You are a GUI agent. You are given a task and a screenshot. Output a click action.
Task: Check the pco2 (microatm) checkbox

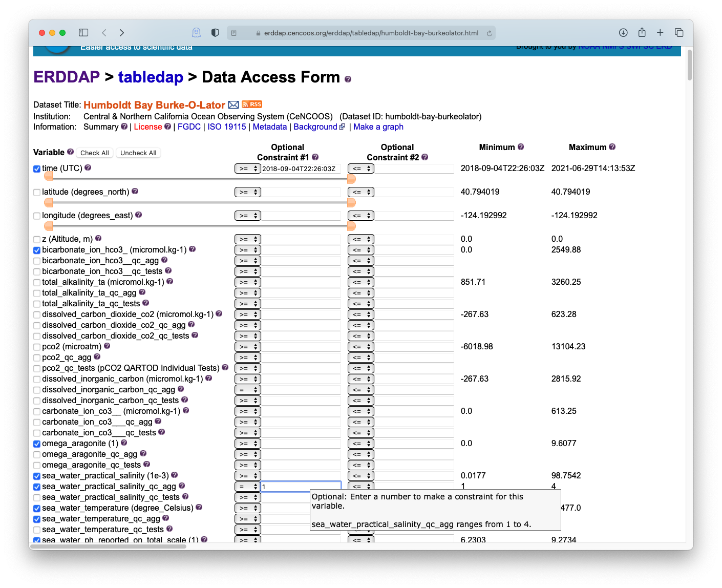[37, 347]
